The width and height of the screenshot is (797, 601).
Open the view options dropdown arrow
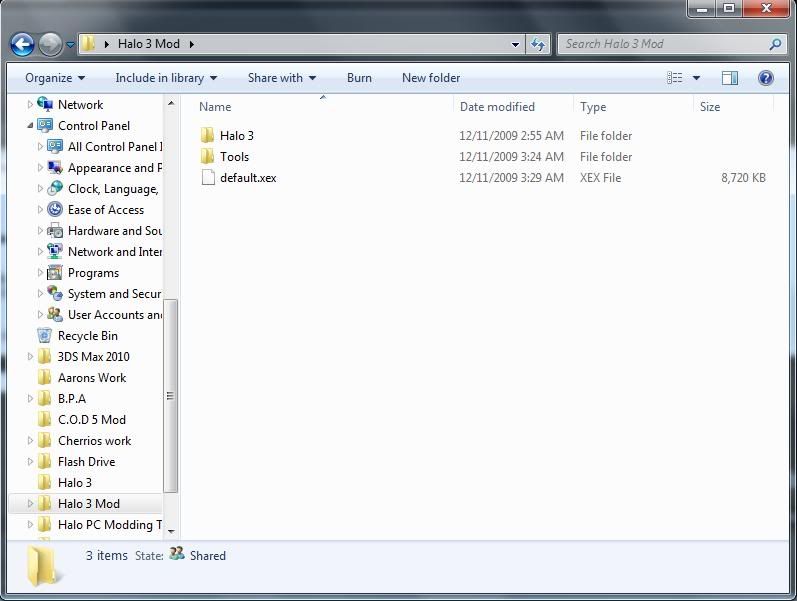(696, 78)
